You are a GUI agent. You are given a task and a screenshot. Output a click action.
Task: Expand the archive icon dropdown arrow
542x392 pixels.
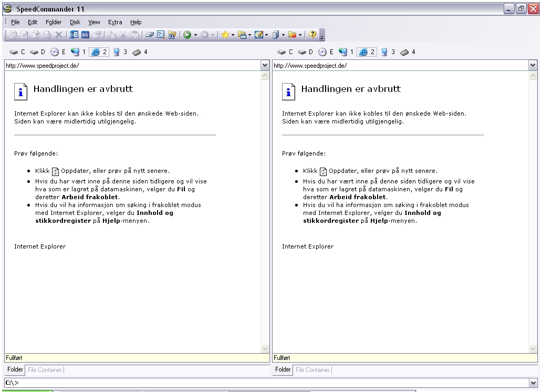click(x=284, y=35)
